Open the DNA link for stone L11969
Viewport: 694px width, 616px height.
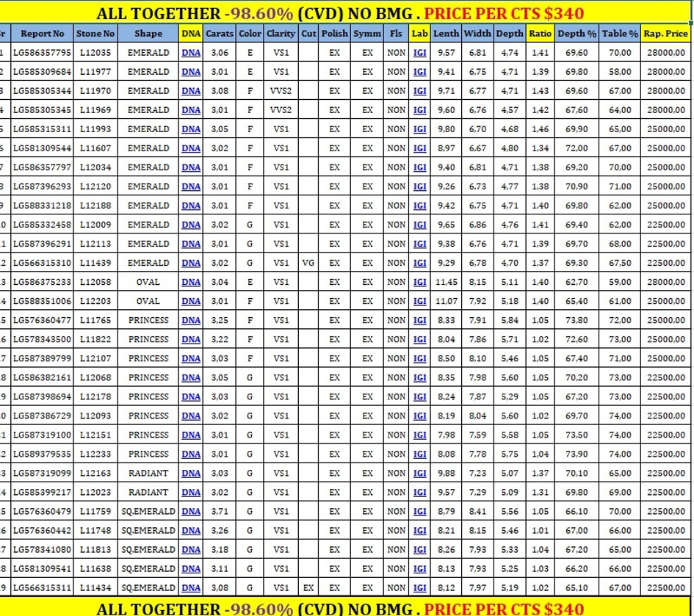191,109
